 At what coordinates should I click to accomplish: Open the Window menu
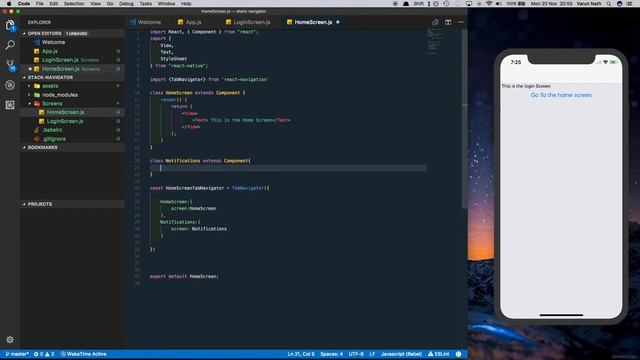pos(167,3)
